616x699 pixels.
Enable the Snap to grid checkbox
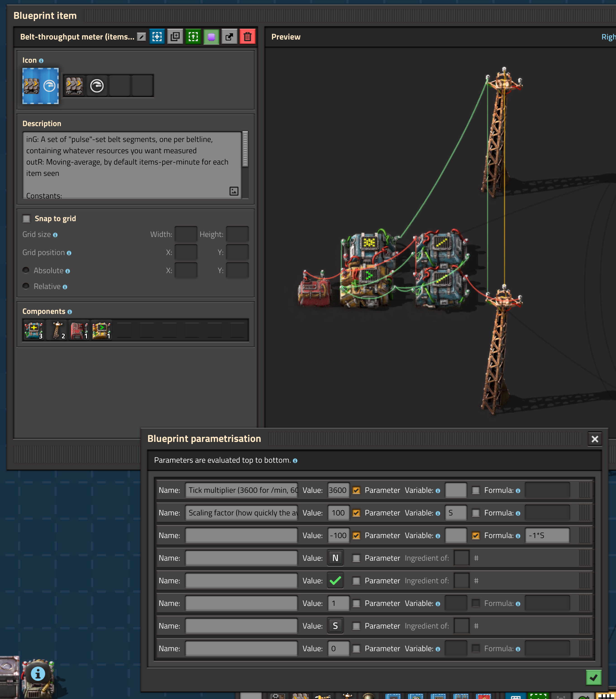pyautogui.click(x=26, y=219)
